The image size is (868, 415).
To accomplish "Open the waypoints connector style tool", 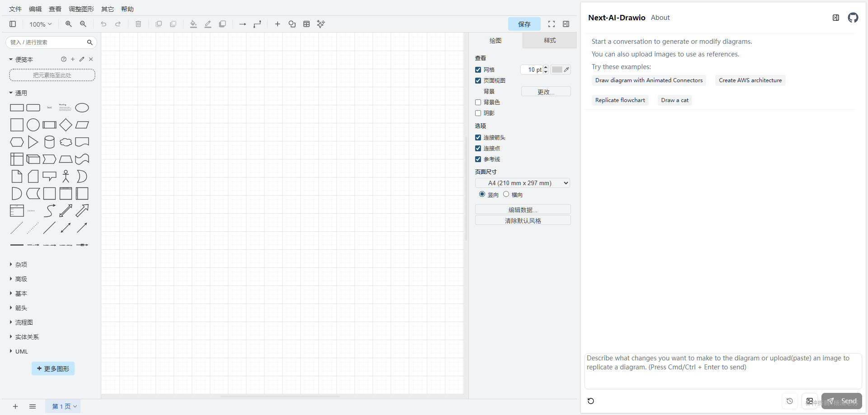I will click(x=257, y=24).
